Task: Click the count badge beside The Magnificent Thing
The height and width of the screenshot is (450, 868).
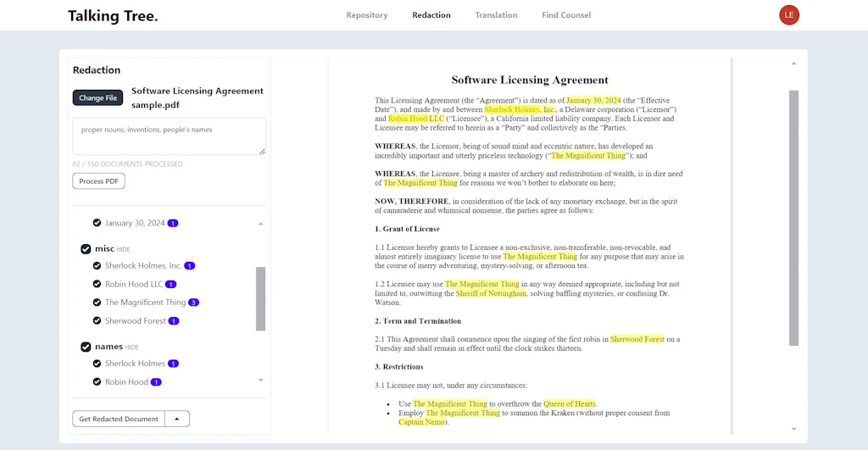Action: [194, 303]
